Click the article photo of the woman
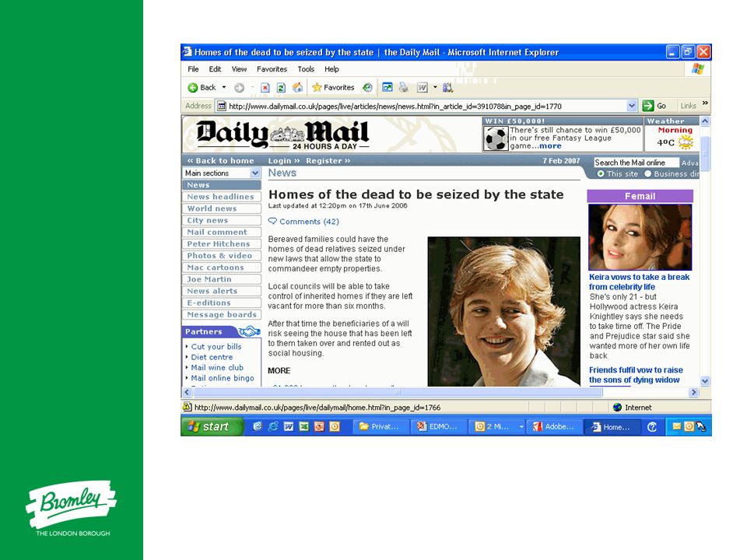747x560 pixels. click(504, 311)
